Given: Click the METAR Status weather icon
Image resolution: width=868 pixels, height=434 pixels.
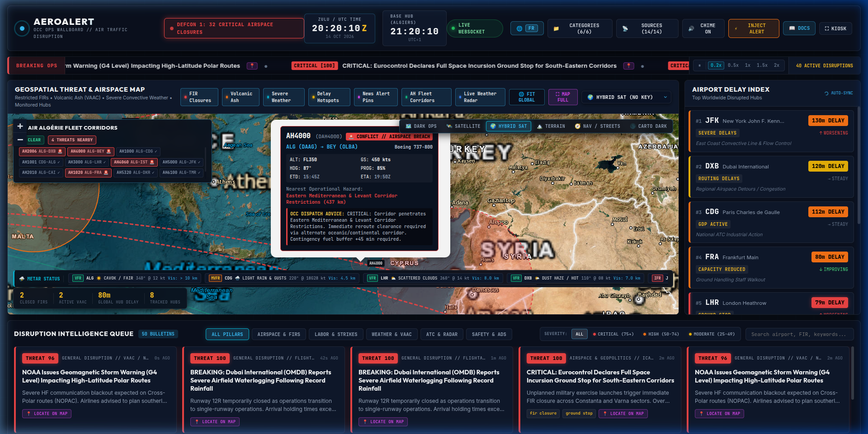Looking at the screenshot, I should click(x=22, y=279).
